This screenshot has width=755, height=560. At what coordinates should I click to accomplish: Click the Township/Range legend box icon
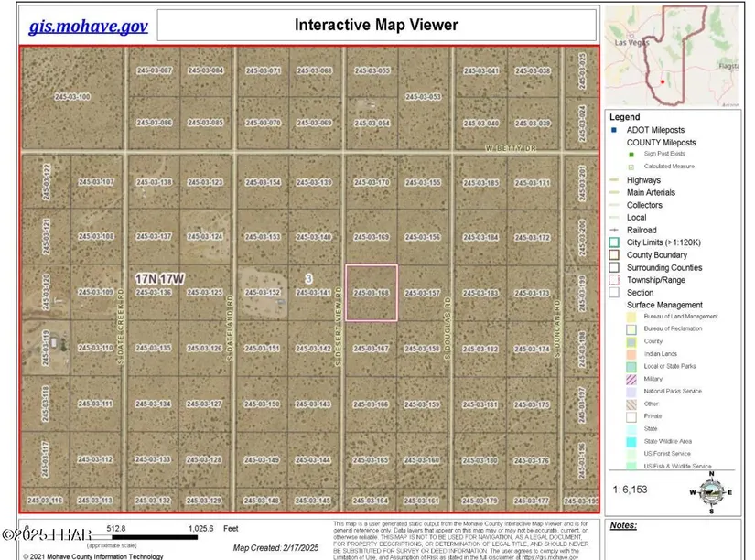pos(614,280)
